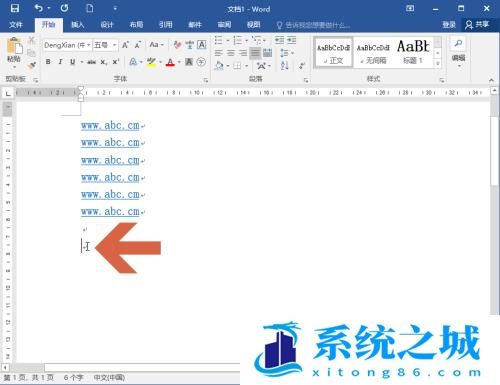Activate the Format Painter brush
This screenshot has height=385, width=500.
(32, 65)
